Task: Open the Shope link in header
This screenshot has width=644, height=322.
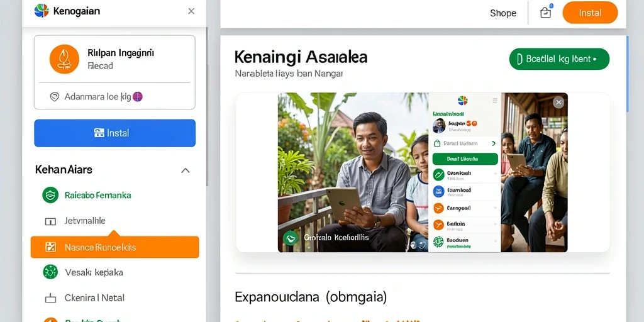Action: tap(502, 13)
